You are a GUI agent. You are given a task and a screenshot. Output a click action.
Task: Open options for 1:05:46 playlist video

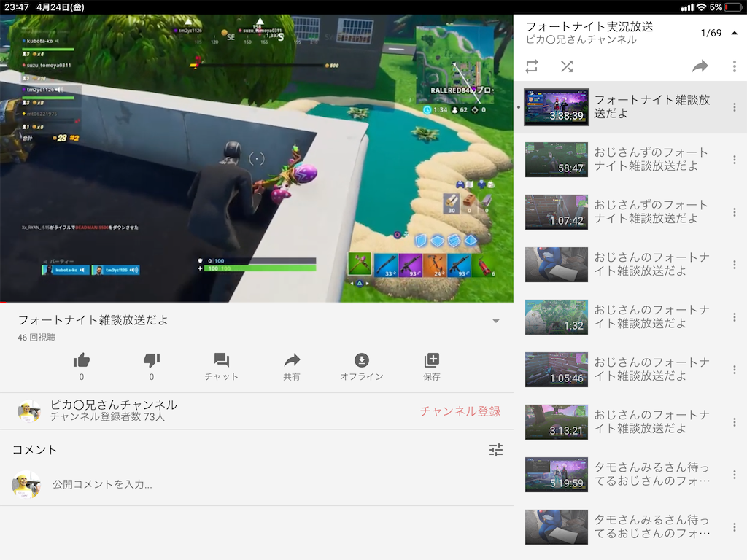[734, 370]
